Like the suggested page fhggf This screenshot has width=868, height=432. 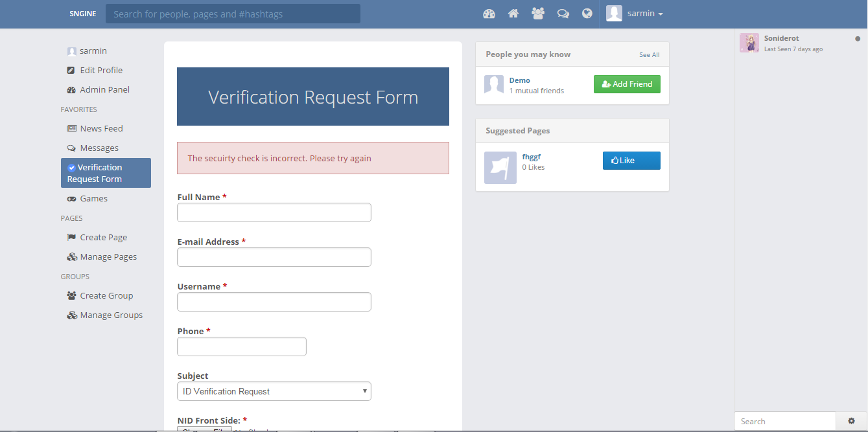pyautogui.click(x=631, y=161)
